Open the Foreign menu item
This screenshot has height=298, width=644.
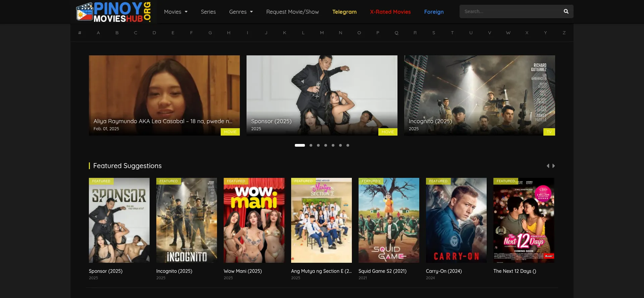point(434,12)
